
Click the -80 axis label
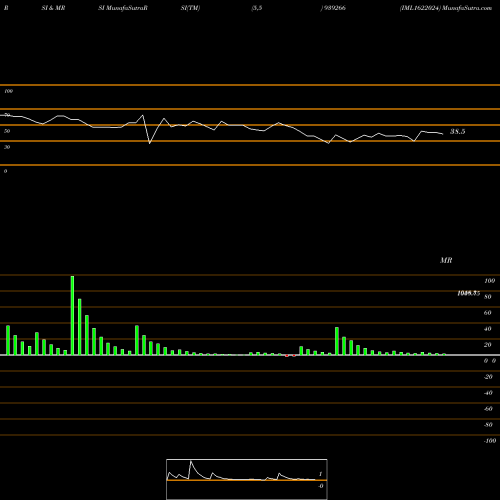click(488, 425)
